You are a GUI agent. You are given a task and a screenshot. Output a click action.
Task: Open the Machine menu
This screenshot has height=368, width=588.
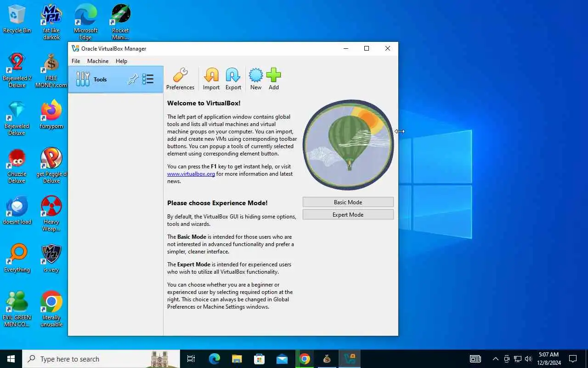click(98, 61)
